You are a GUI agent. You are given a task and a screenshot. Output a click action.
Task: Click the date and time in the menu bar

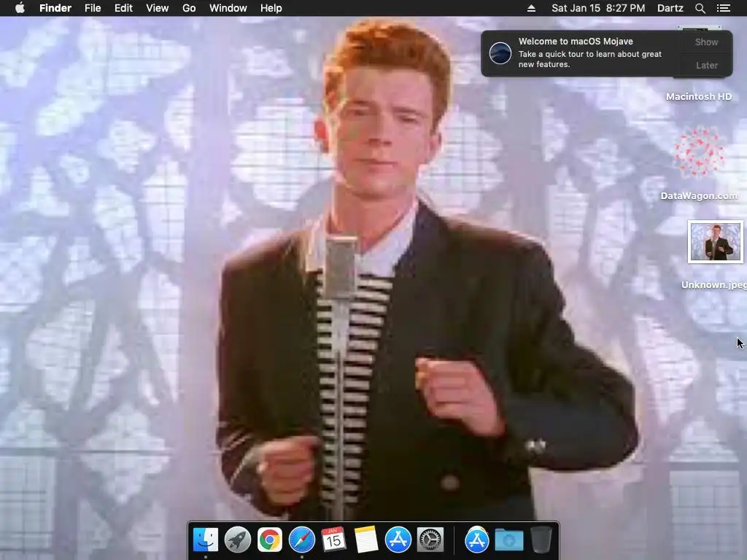click(x=598, y=8)
